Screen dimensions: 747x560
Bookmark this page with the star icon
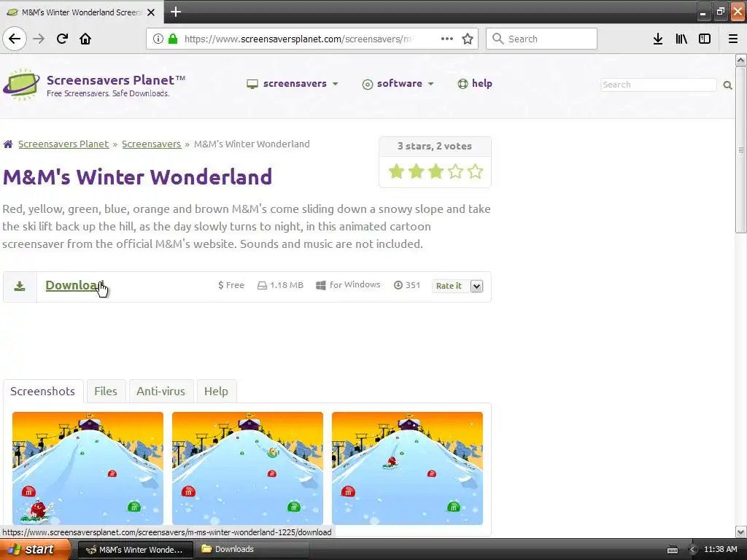(x=468, y=39)
